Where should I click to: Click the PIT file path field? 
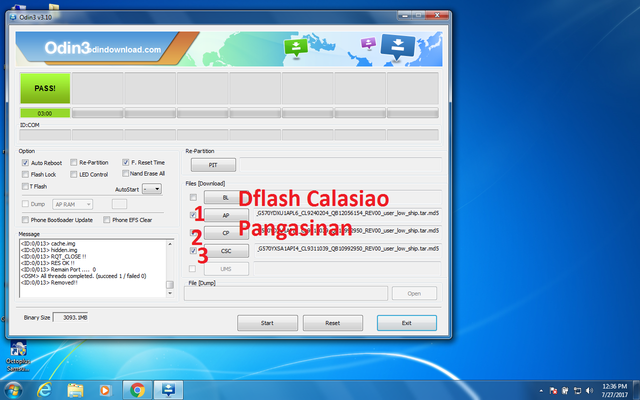coord(340,165)
